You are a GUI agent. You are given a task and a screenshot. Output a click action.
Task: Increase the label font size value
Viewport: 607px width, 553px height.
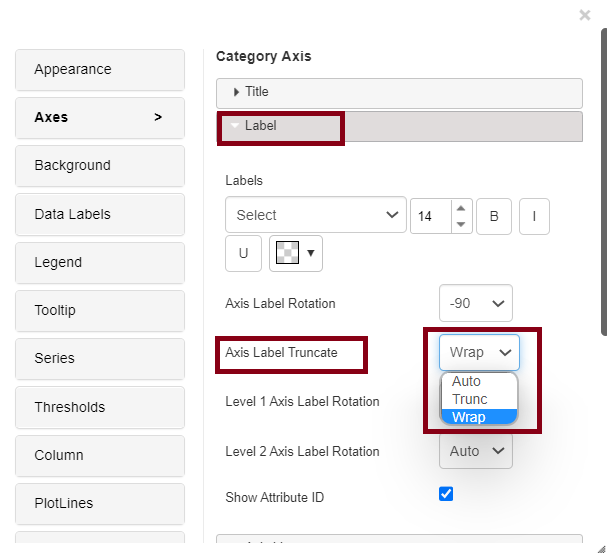(x=460, y=208)
